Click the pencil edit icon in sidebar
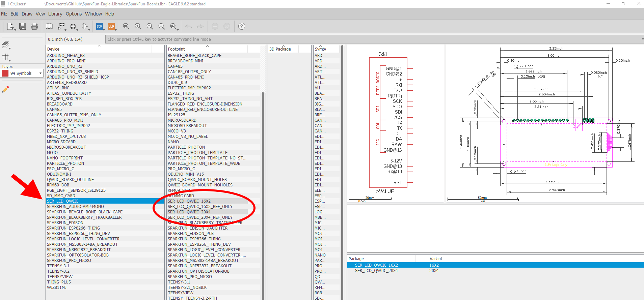Image resolution: width=644 pixels, height=300 pixels. click(5, 89)
